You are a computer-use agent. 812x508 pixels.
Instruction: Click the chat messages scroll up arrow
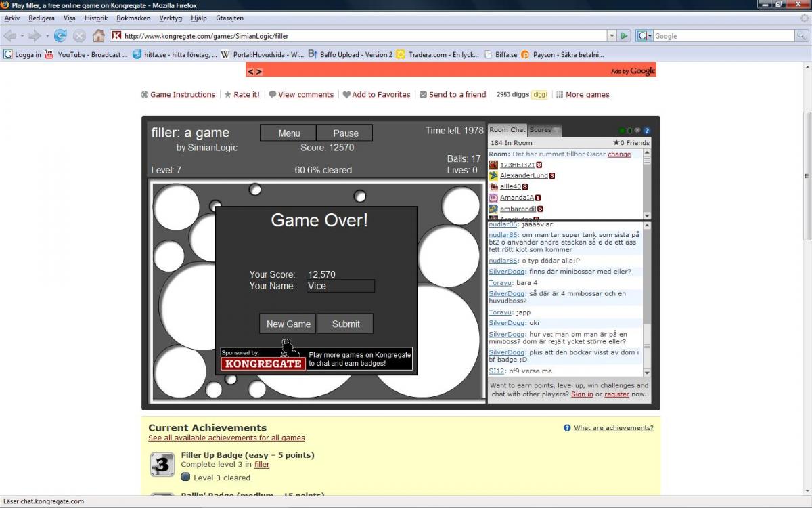pyautogui.click(x=647, y=226)
